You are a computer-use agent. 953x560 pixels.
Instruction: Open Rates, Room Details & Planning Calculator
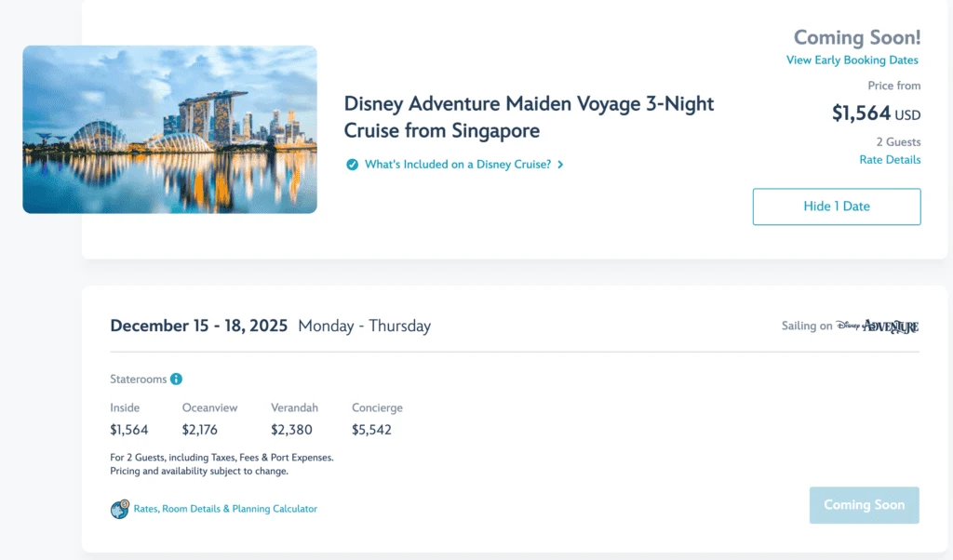coord(225,509)
